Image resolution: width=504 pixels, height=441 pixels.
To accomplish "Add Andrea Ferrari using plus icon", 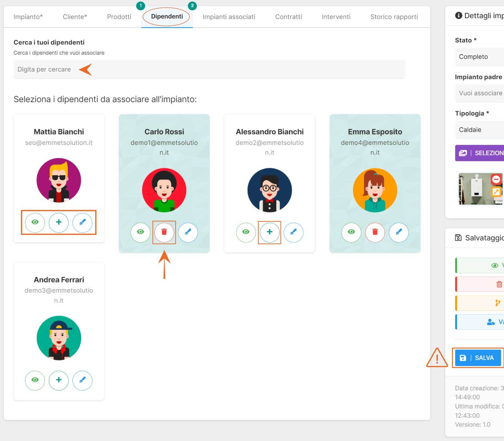I will [x=59, y=380].
